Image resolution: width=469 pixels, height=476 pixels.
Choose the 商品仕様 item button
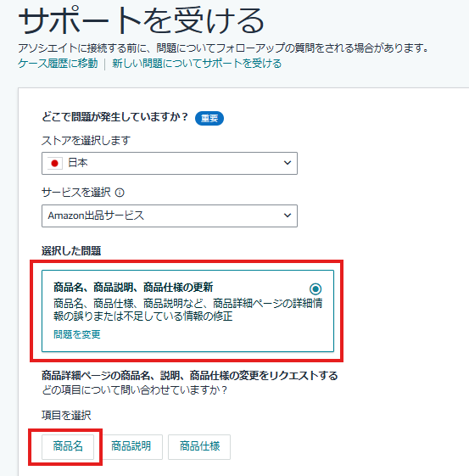199,447
